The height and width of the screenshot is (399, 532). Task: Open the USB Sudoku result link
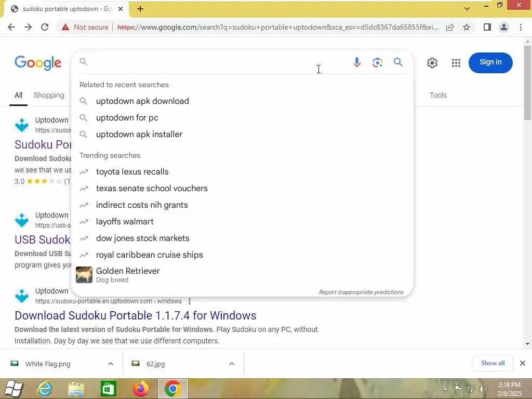pos(43,240)
